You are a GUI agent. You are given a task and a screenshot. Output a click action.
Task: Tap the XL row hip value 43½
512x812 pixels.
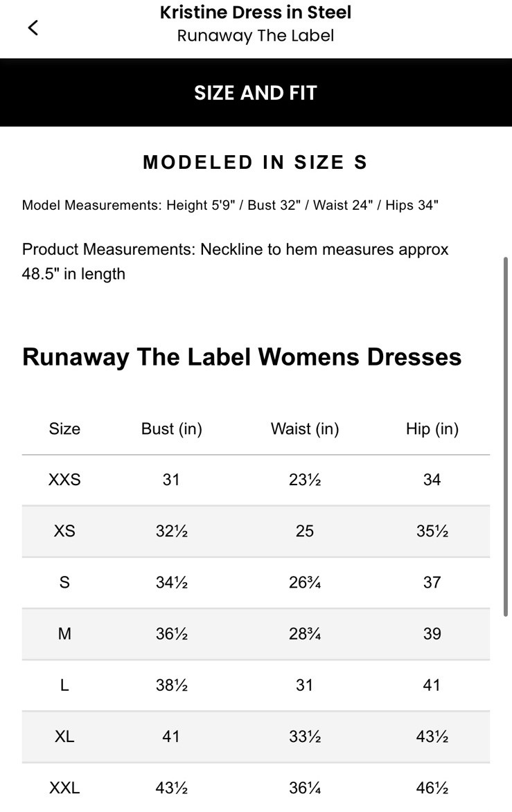(432, 737)
